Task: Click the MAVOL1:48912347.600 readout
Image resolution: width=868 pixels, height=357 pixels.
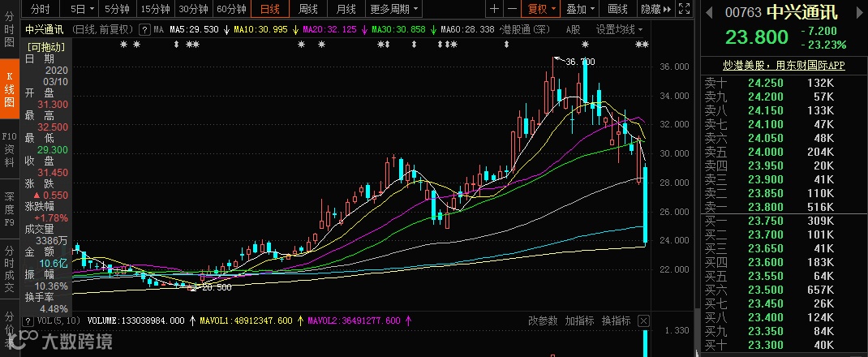Action: coord(245,320)
